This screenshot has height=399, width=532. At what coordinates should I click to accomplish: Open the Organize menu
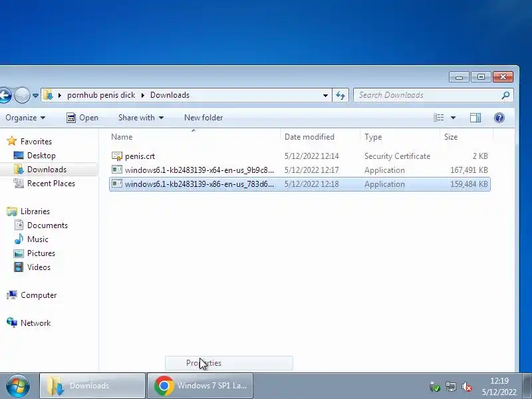pyautogui.click(x=25, y=118)
